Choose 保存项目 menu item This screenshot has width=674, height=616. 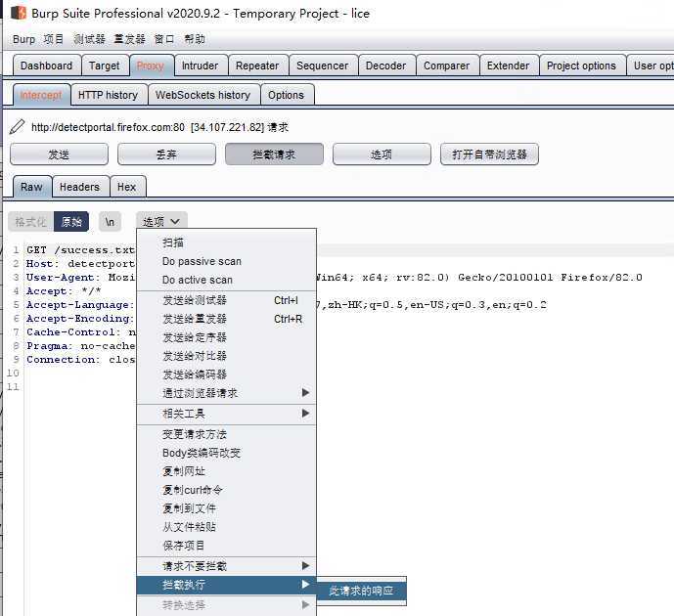click(x=227, y=546)
